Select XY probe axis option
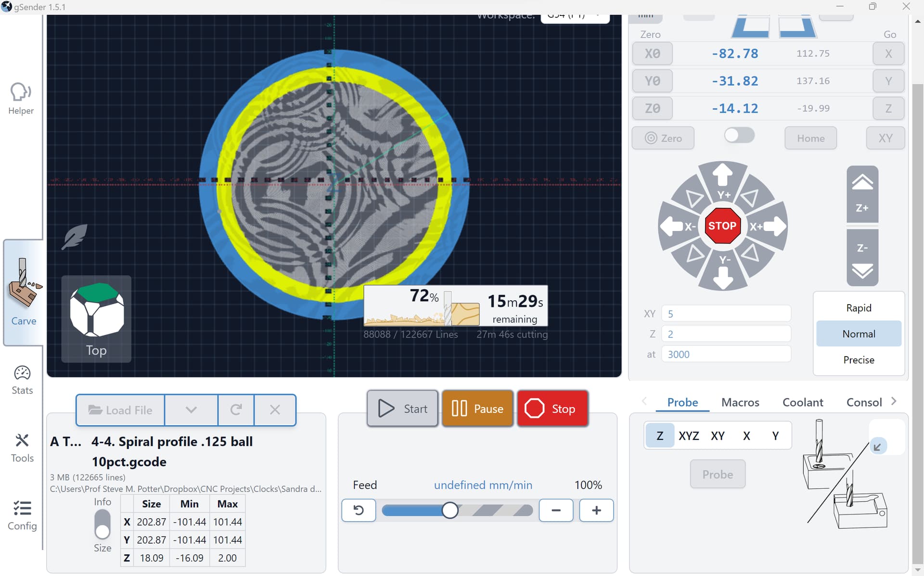 click(718, 435)
